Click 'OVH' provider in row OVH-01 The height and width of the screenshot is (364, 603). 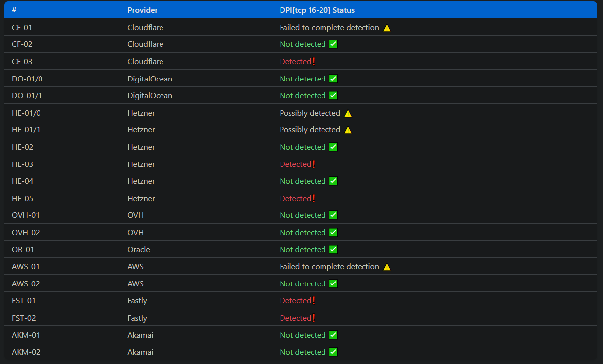coord(136,215)
